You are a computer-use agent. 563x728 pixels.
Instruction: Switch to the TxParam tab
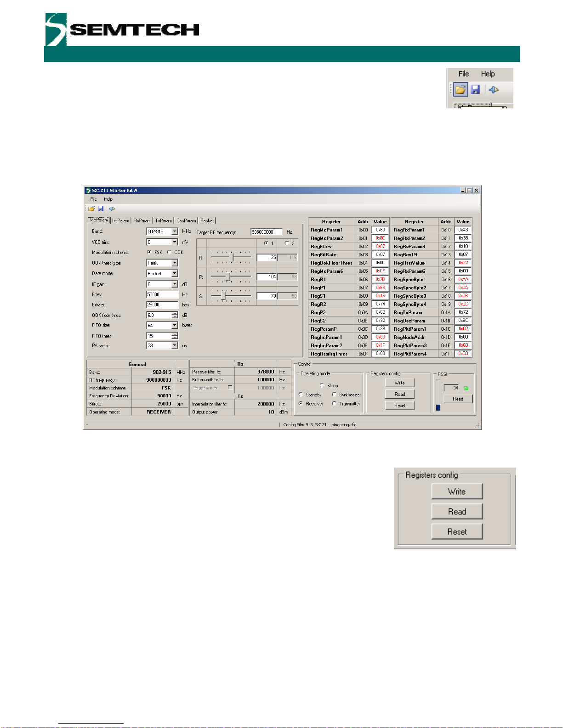163,220
